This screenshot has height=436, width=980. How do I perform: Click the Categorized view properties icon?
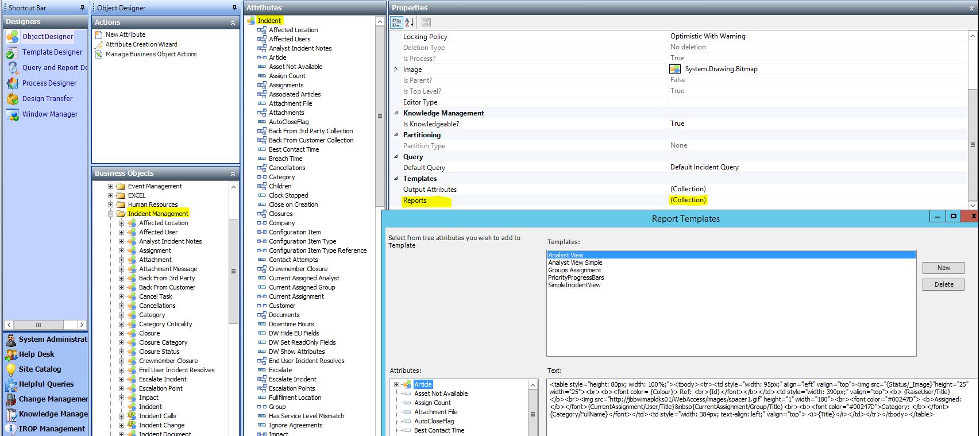pyautogui.click(x=396, y=22)
